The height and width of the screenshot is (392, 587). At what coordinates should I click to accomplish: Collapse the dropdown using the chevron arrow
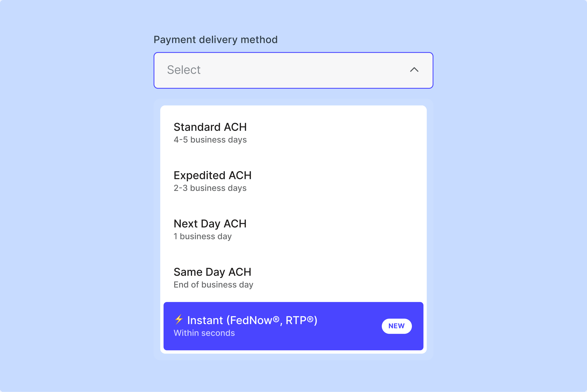(414, 70)
